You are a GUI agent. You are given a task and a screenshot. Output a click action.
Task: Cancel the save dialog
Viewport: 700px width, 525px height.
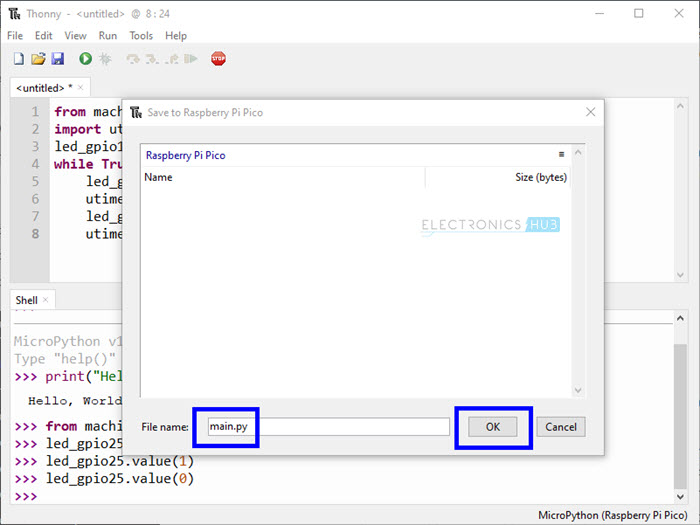pyautogui.click(x=560, y=427)
